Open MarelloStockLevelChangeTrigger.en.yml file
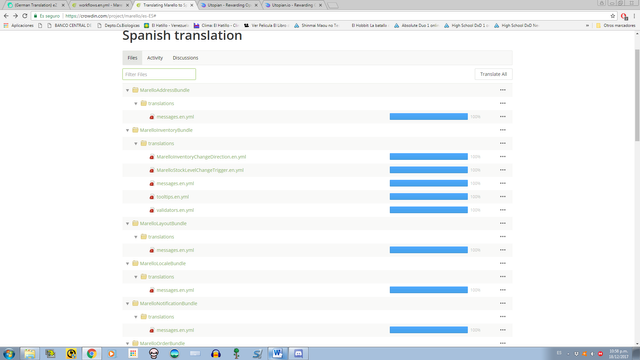The height and width of the screenshot is (360, 640). point(200,170)
